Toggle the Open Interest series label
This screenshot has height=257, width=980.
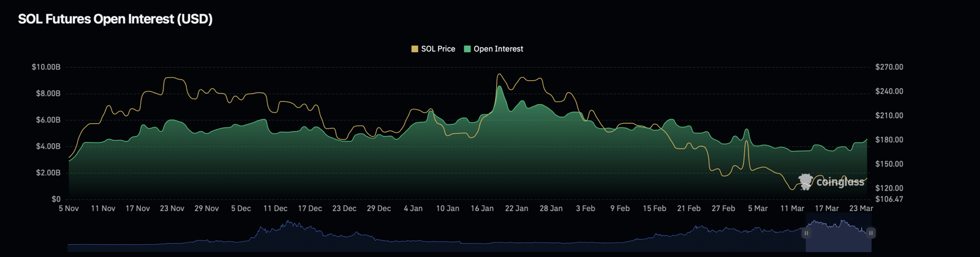[x=498, y=49]
